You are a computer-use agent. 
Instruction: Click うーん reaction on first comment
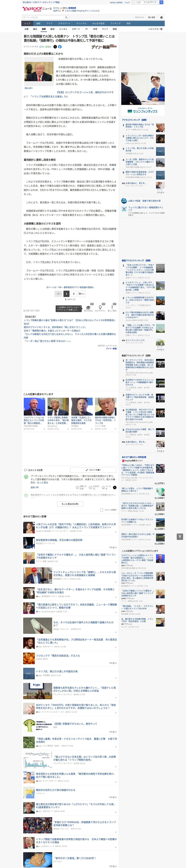[x=107, y=487]
